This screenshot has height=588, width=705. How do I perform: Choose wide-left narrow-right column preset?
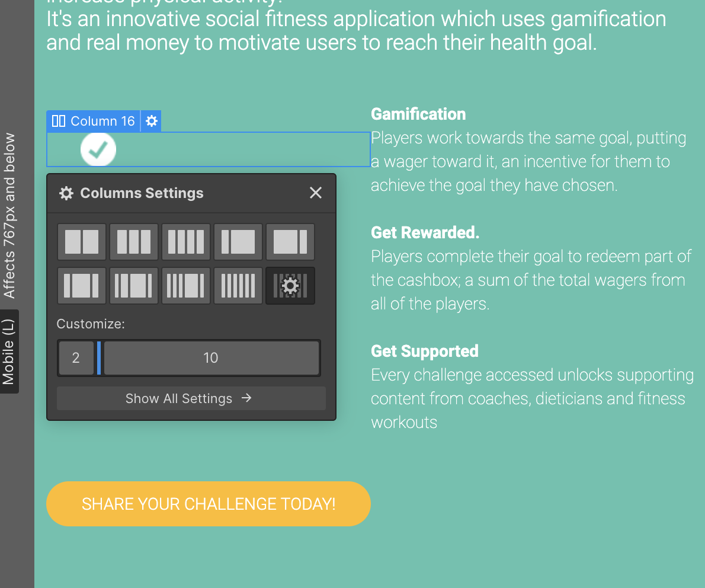(x=290, y=242)
